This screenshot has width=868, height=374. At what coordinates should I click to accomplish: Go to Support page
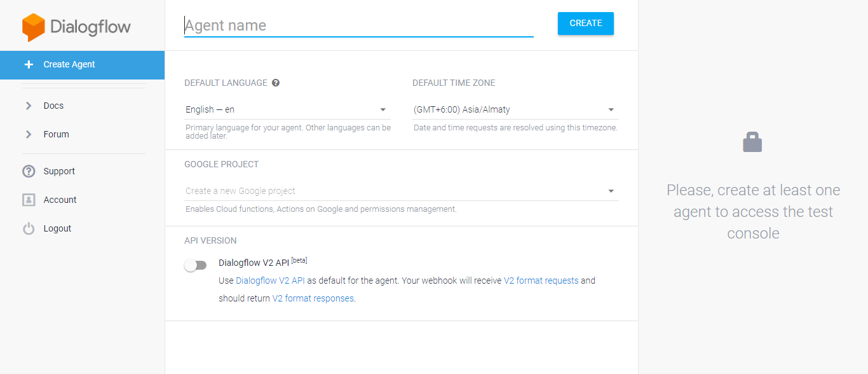point(59,171)
